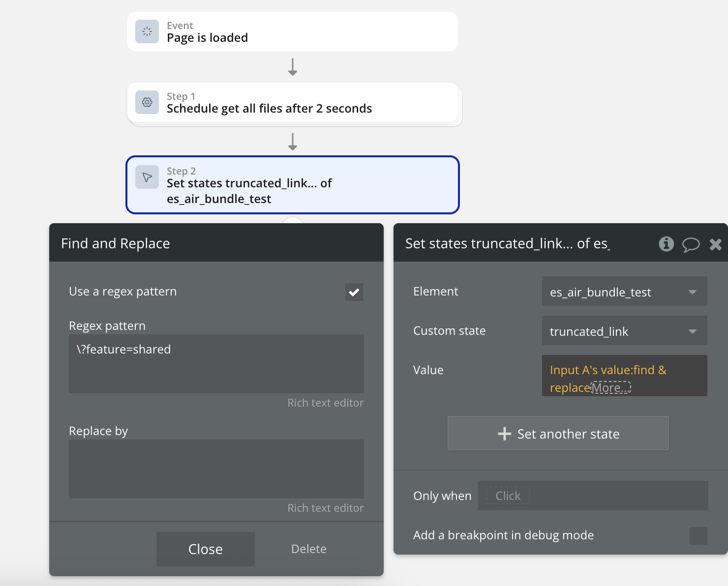The height and width of the screenshot is (586, 728).
Task: Expand the Element dropdown es_air_bundle_test
Action: tap(625, 291)
